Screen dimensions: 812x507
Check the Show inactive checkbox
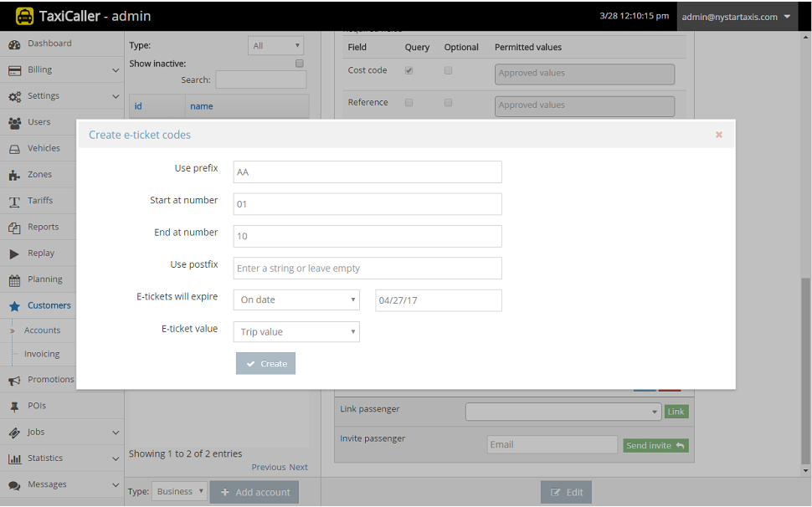point(299,63)
